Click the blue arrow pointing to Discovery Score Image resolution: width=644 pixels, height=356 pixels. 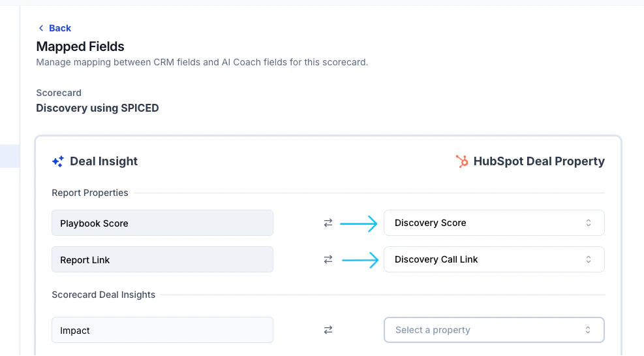359,223
